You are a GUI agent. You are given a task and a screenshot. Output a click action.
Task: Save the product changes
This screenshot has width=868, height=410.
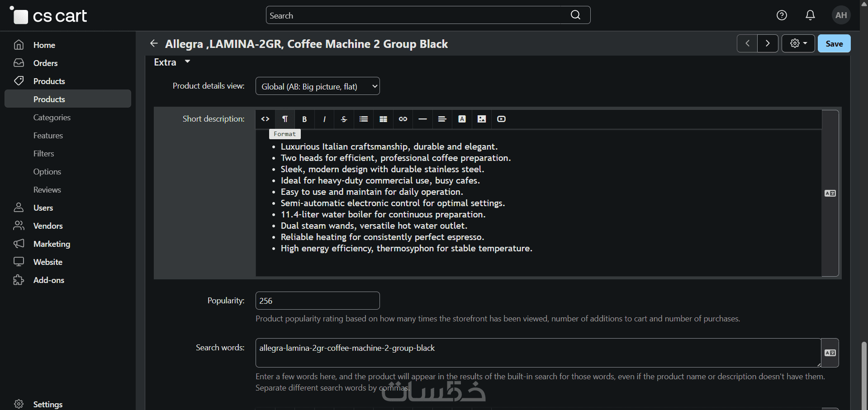(834, 43)
